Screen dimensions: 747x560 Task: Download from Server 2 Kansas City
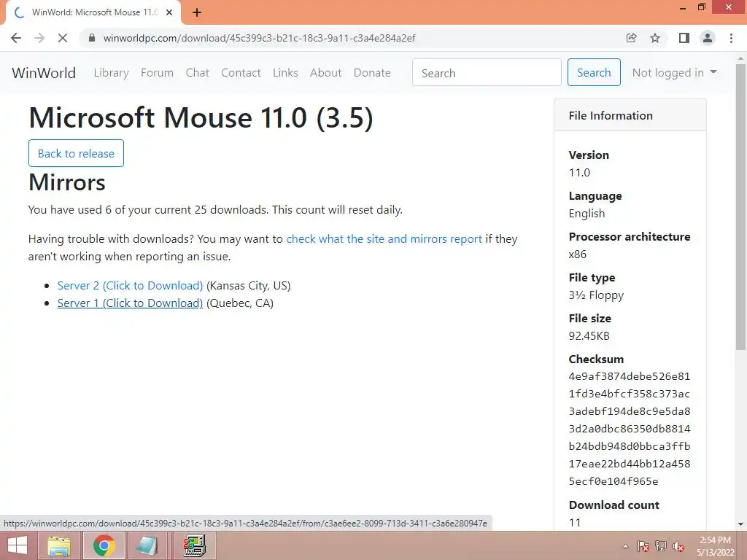(130, 286)
